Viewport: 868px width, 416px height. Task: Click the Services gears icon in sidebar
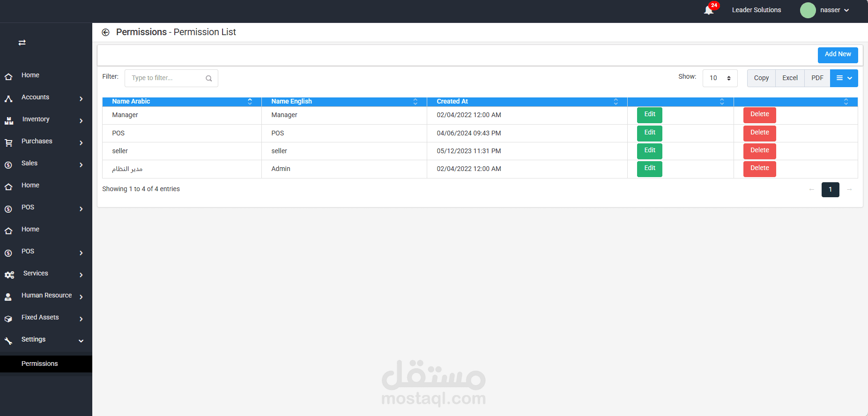tap(9, 275)
